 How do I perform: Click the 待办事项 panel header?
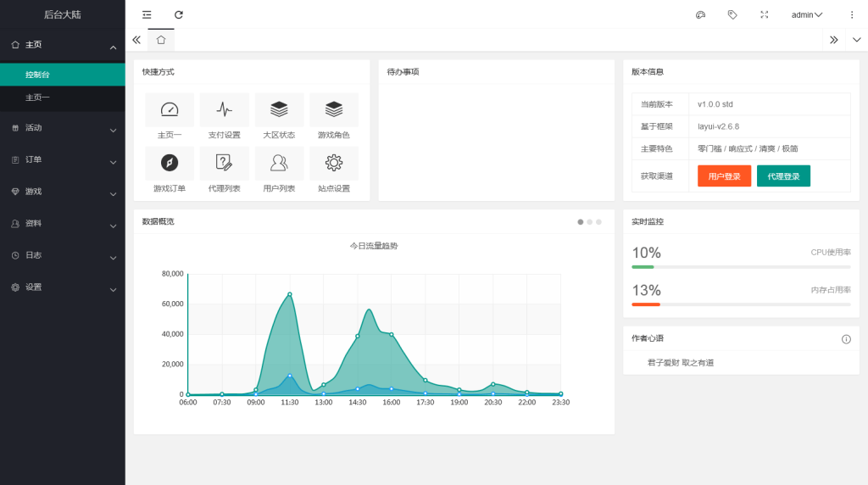[497, 72]
